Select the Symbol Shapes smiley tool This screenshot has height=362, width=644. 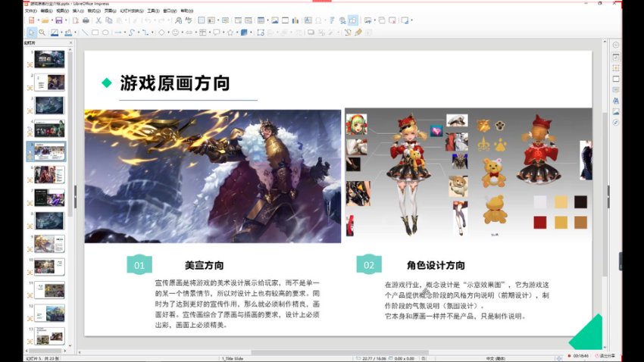pos(175,33)
